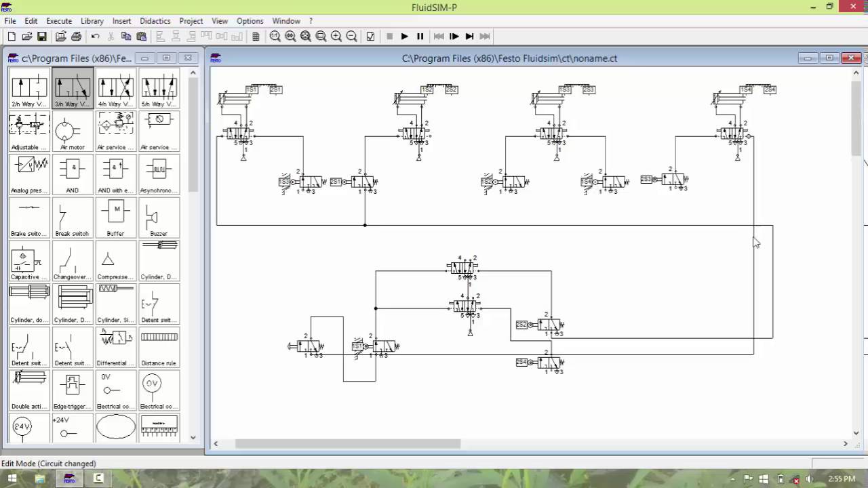Select the Buzzer component

tap(159, 218)
